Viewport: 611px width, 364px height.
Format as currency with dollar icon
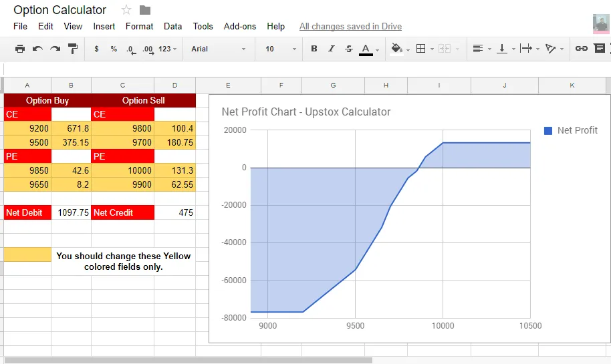(97, 49)
